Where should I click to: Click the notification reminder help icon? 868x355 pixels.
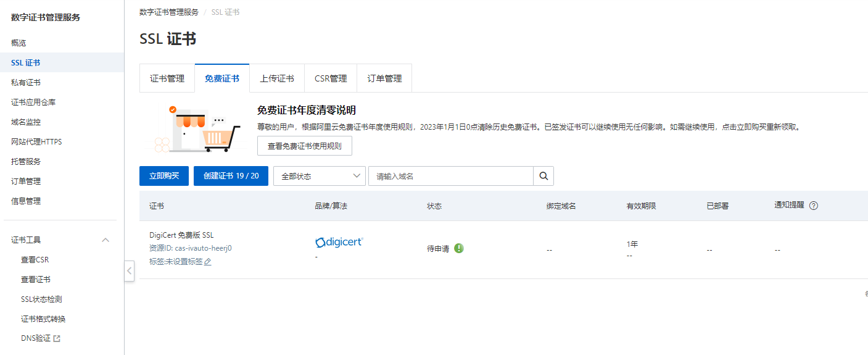coord(813,206)
